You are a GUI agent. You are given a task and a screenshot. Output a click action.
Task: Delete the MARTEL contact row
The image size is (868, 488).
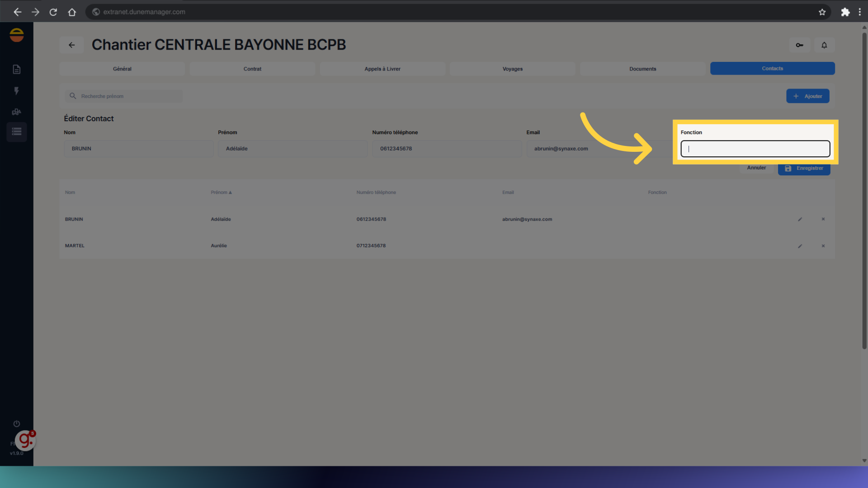tap(823, 246)
